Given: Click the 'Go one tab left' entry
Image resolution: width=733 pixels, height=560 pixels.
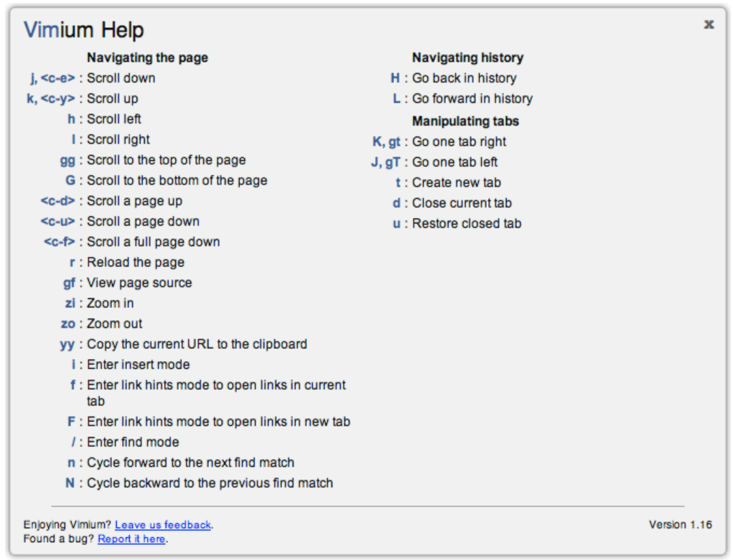Looking at the screenshot, I should click(x=454, y=162).
